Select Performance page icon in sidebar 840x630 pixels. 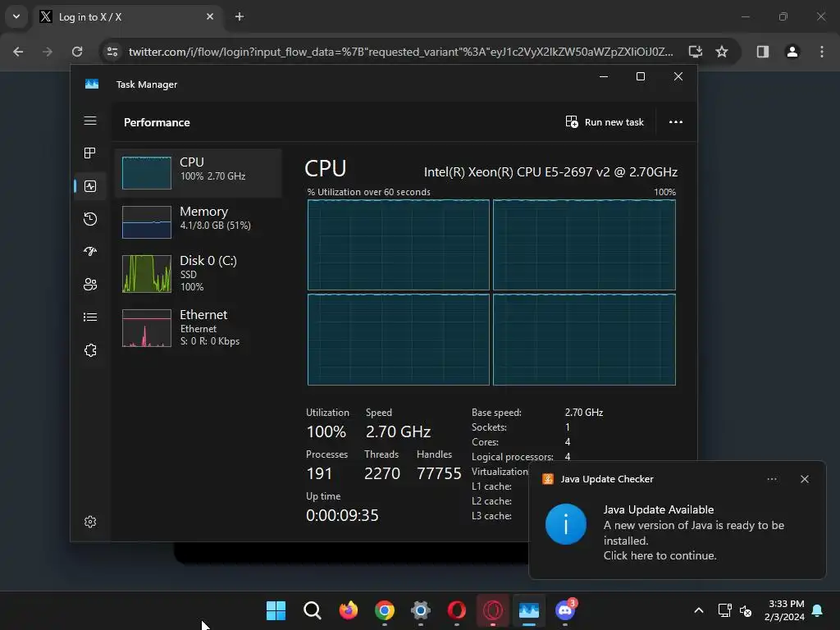90,186
